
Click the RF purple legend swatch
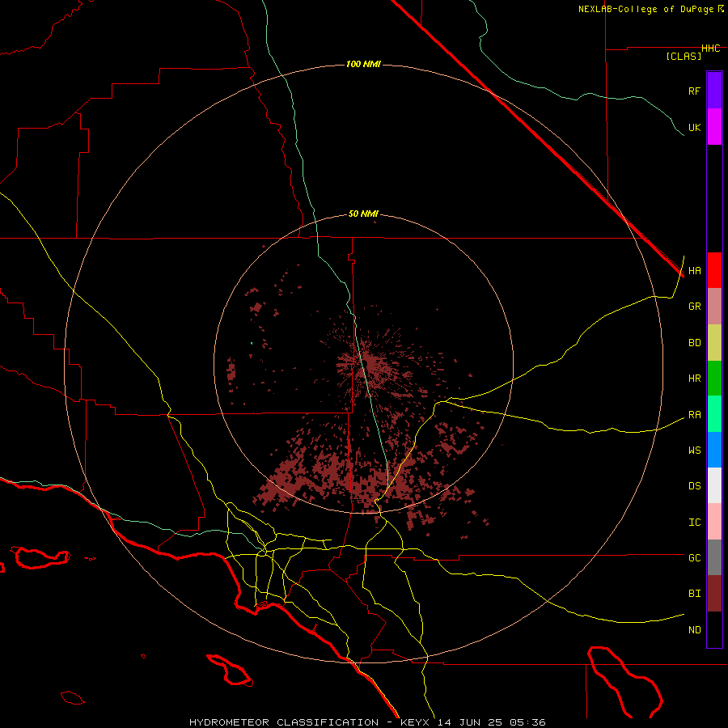coord(714,91)
